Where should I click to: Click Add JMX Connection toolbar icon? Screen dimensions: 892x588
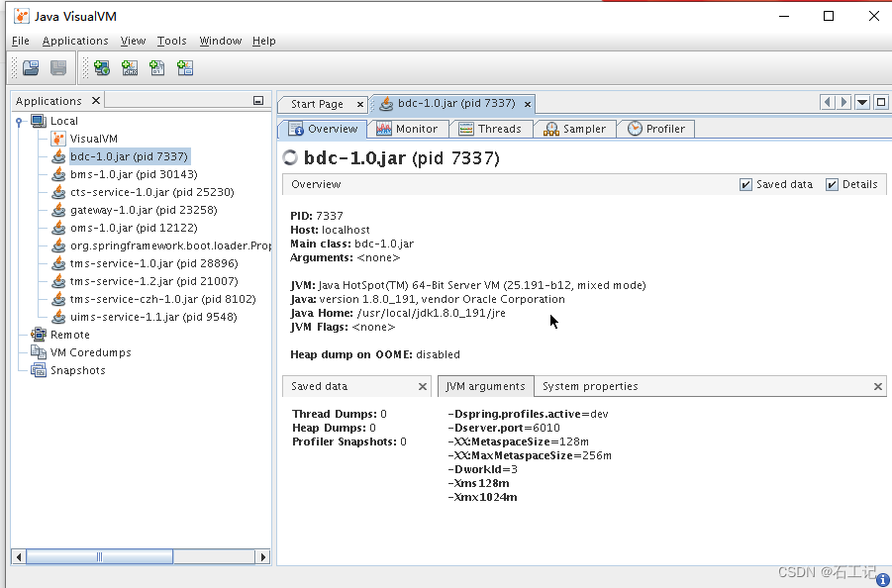[x=130, y=68]
